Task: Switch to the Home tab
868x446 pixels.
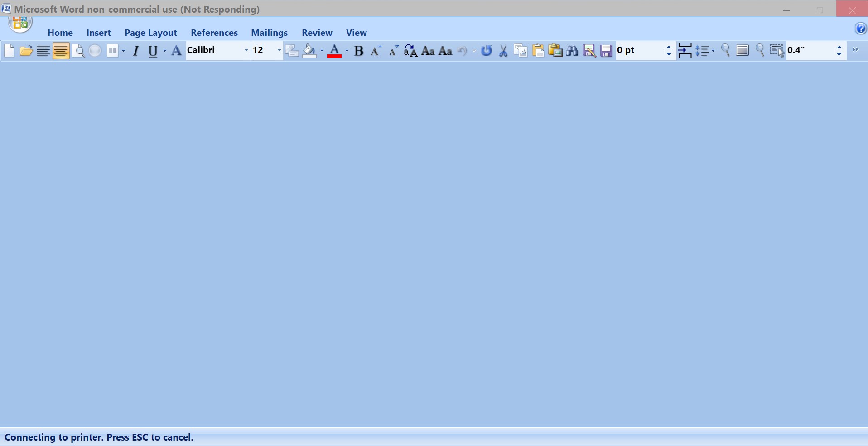Action: 60,33
